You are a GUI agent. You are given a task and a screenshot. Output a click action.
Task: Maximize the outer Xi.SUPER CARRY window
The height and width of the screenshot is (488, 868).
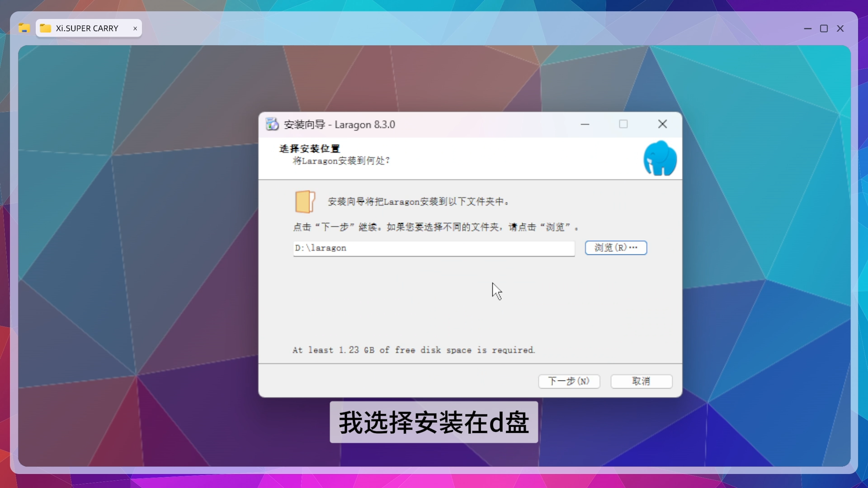pos(824,28)
